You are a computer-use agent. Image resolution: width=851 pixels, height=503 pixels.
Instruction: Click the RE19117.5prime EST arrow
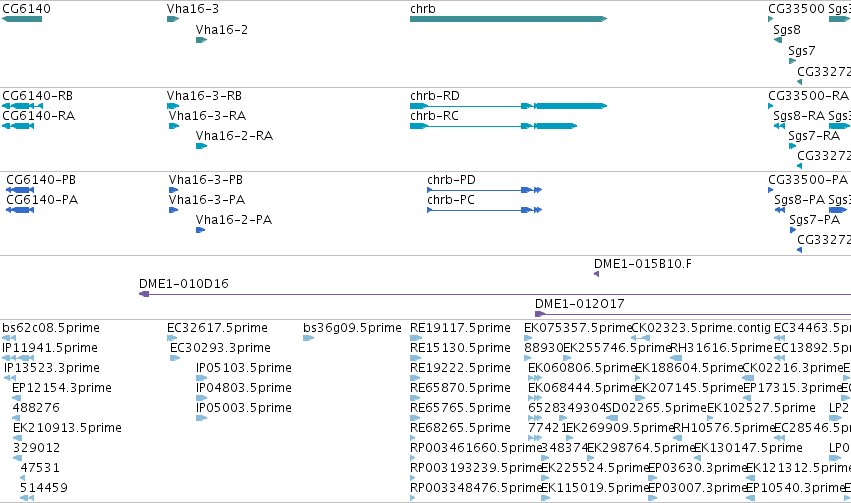[x=416, y=338]
